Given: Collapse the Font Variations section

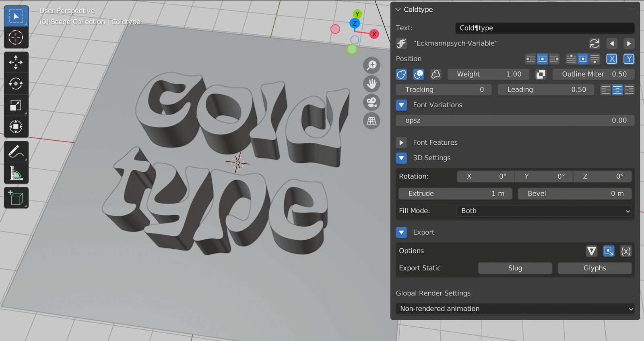Looking at the screenshot, I should coord(401,105).
